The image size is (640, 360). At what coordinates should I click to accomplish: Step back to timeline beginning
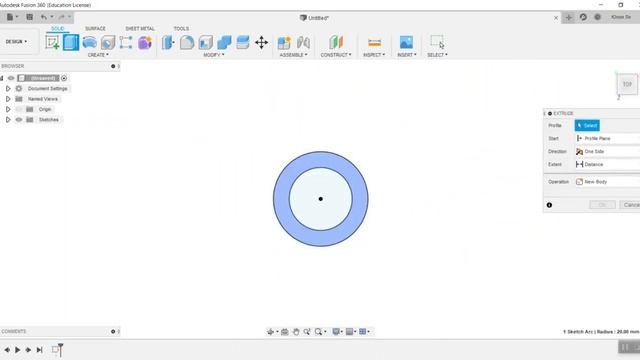pyautogui.click(x=7, y=350)
